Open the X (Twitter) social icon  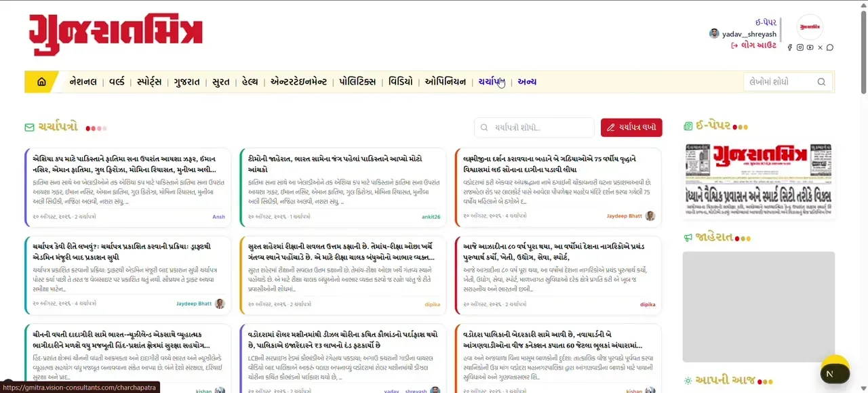pyautogui.click(x=820, y=47)
